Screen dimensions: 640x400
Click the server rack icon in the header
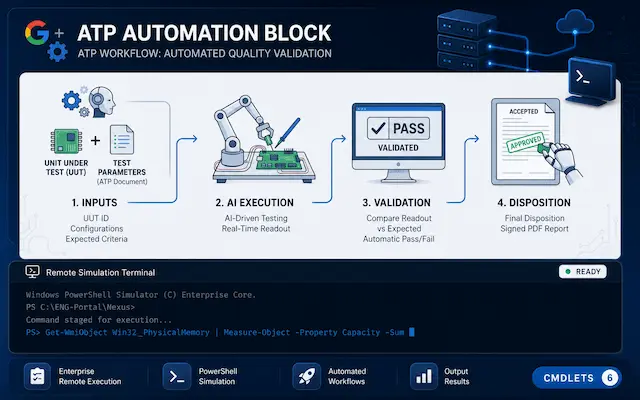[x=466, y=40]
